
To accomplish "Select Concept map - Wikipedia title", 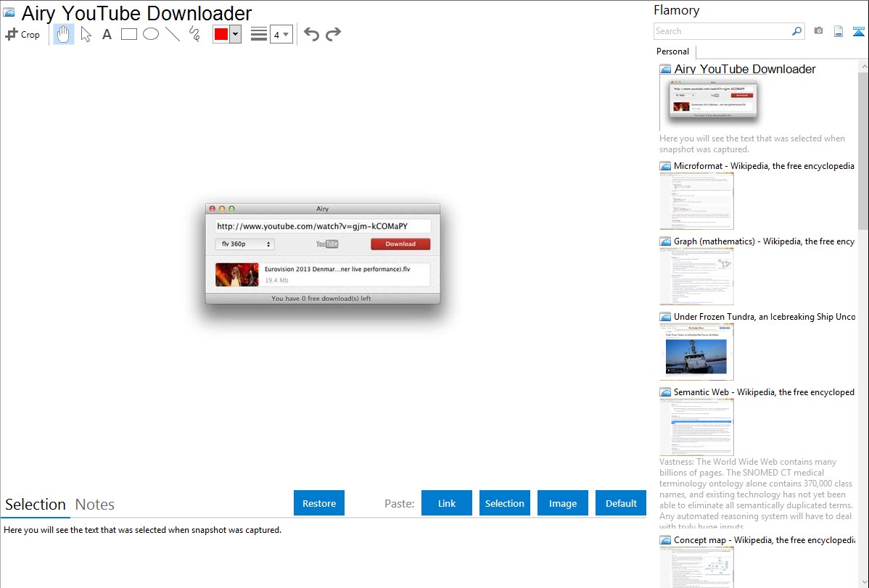I will point(765,539).
